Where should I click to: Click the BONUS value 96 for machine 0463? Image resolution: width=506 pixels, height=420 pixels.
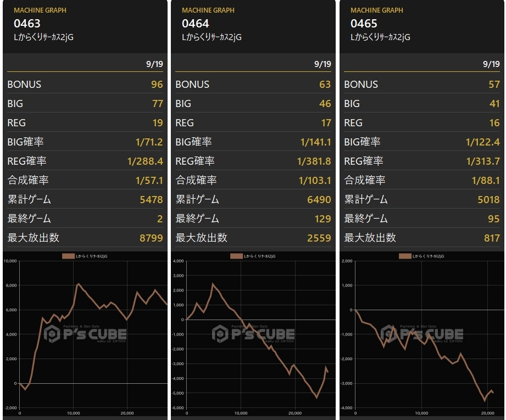click(157, 84)
